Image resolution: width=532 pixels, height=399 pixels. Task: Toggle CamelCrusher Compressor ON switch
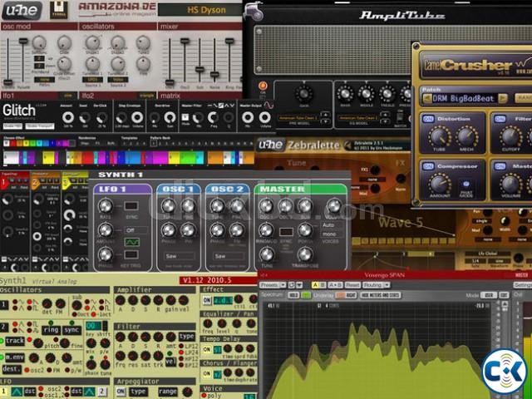click(x=429, y=166)
